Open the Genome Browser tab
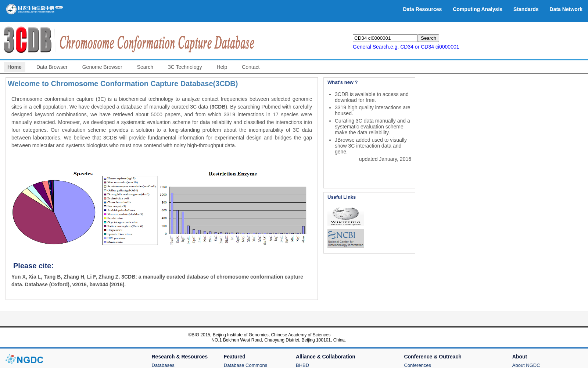Screen dimensions: 588x368 point(102,67)
